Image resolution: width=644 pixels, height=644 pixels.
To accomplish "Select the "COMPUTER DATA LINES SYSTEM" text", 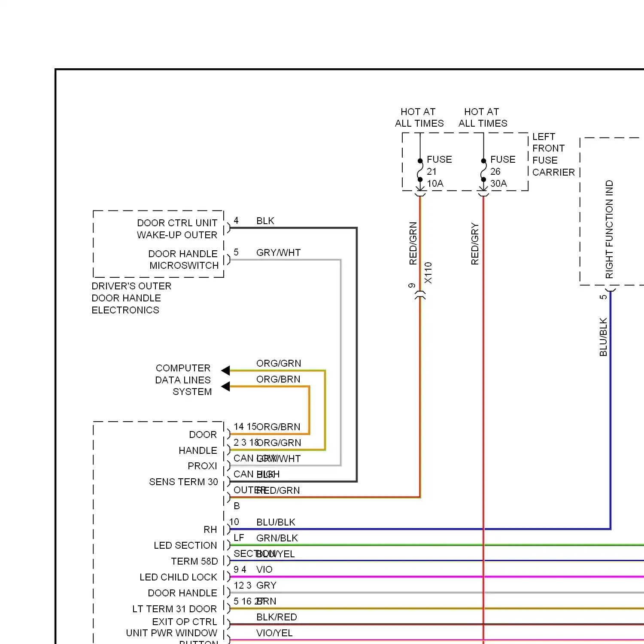I will tap(183, 380).
